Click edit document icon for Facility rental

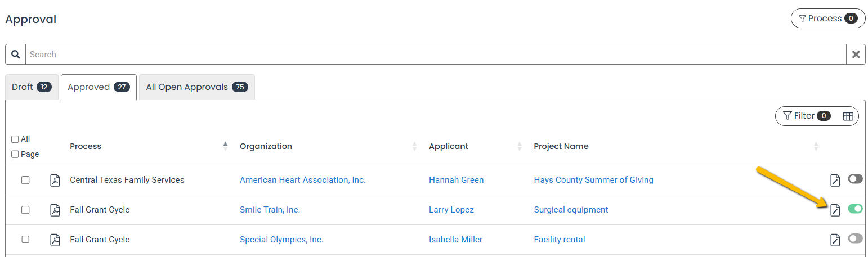pyautogui.click(x=835, y=240)
